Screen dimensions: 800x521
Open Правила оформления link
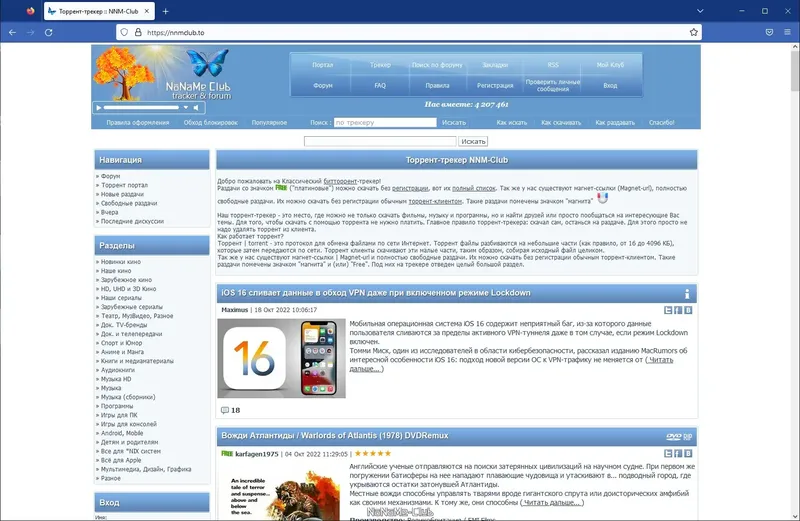point(138,122)
